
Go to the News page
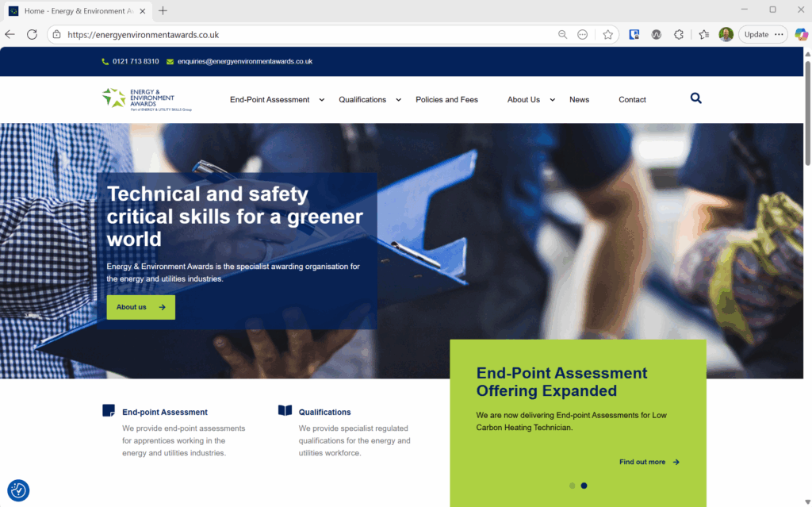coord(579,100)
